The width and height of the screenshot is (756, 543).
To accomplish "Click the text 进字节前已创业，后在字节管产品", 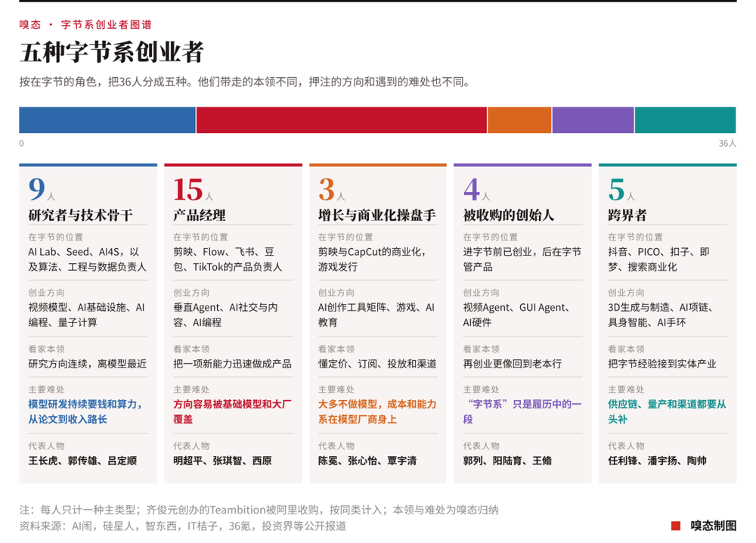I will pos(522,259).
